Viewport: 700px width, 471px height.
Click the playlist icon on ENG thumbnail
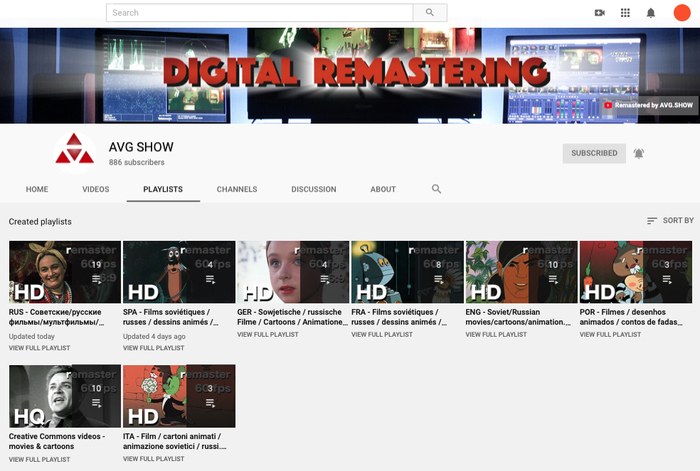click(x=553, y=279)
